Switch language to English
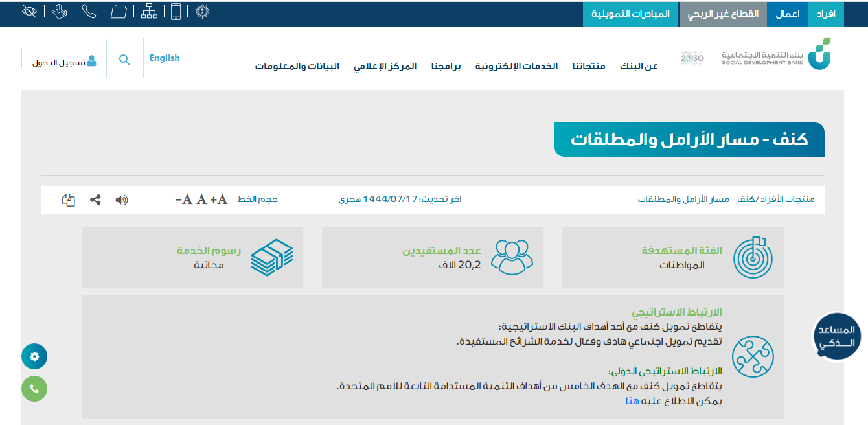 click(165, 58)
